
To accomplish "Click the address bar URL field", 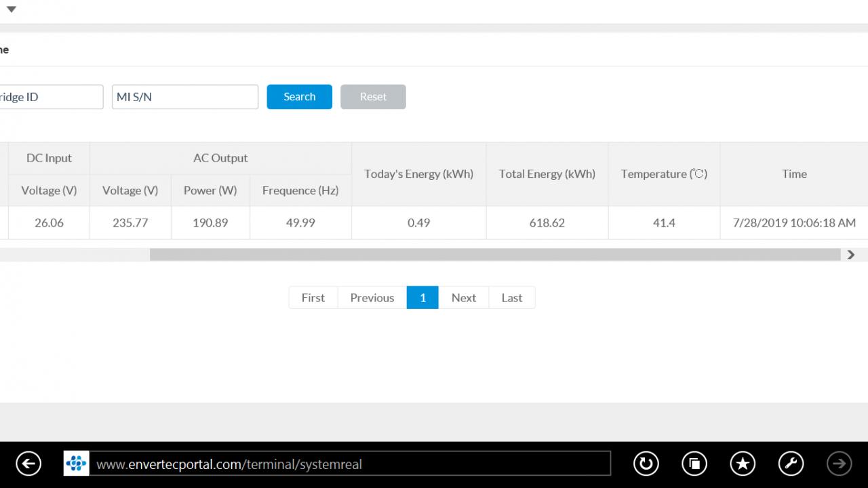I will (350, 464).
